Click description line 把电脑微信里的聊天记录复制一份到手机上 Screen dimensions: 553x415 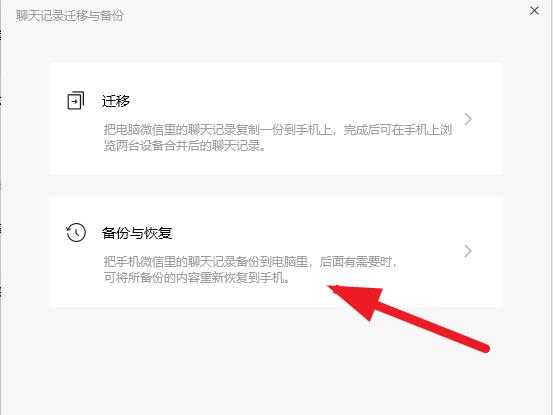tap(218, 130)
